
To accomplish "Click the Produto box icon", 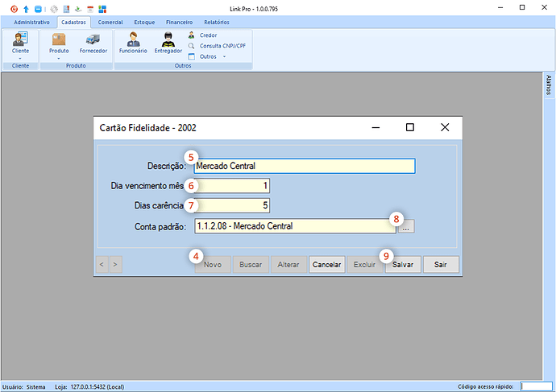I will 59,39.
